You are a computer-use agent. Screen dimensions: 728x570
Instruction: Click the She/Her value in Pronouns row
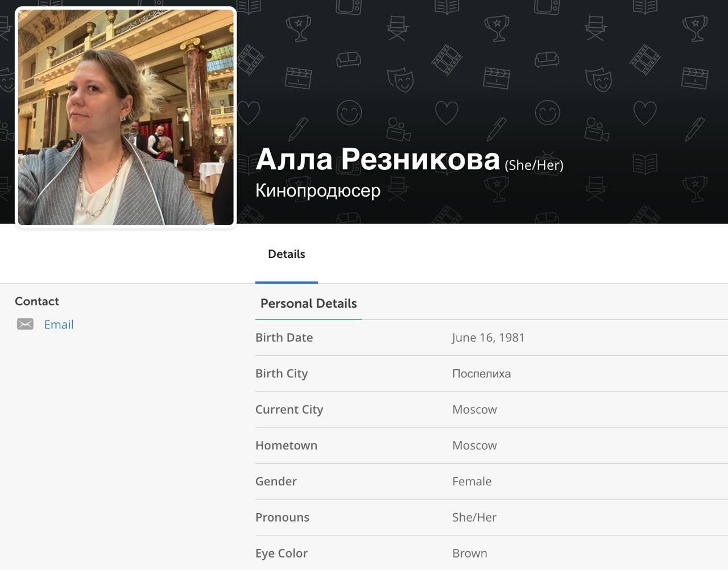tap(474, 517)
